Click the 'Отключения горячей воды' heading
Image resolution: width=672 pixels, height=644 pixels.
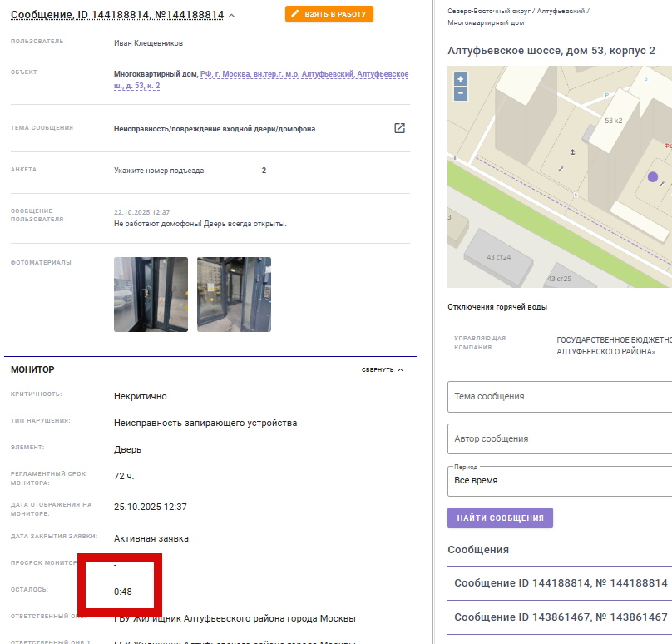click(497, 307)
